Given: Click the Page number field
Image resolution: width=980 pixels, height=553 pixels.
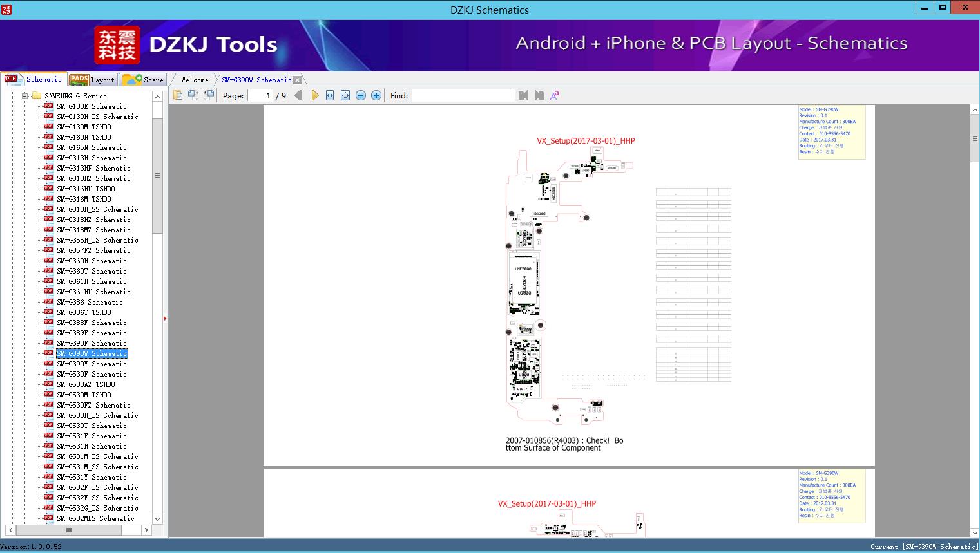Looking at the screenshot, I should (260, 95).
